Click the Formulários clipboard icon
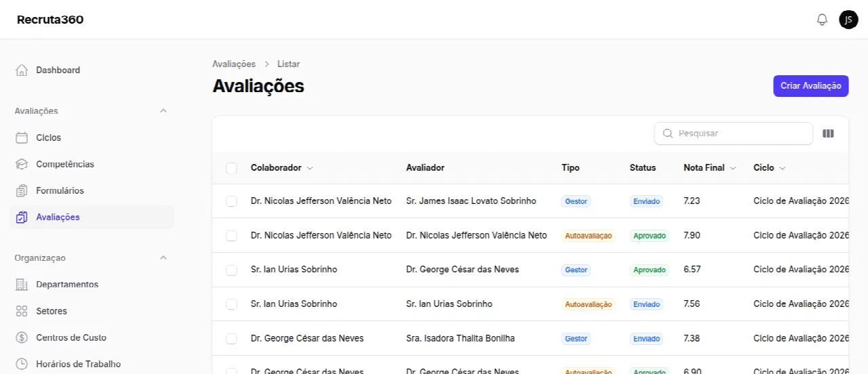 [22, 190]
